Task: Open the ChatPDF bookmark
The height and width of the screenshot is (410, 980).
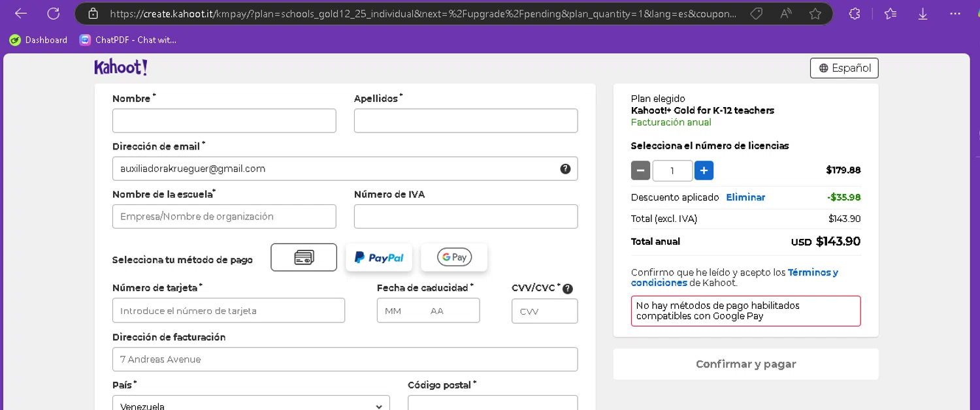Action: click(x=128, y=40)
